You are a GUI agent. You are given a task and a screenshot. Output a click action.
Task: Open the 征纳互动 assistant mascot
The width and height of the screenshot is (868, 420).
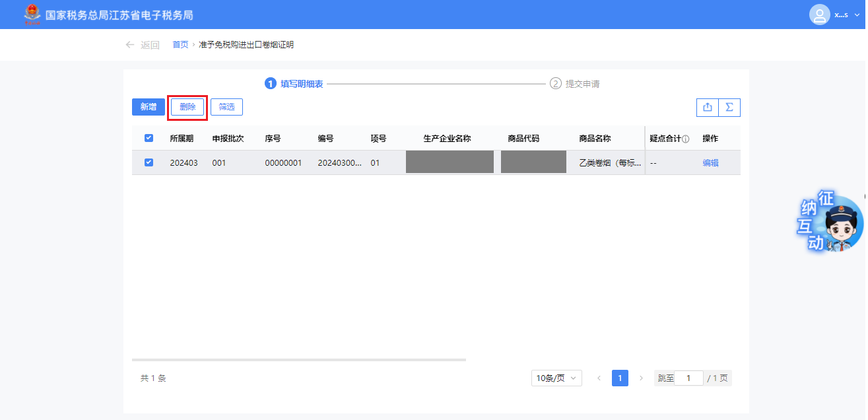830,223
